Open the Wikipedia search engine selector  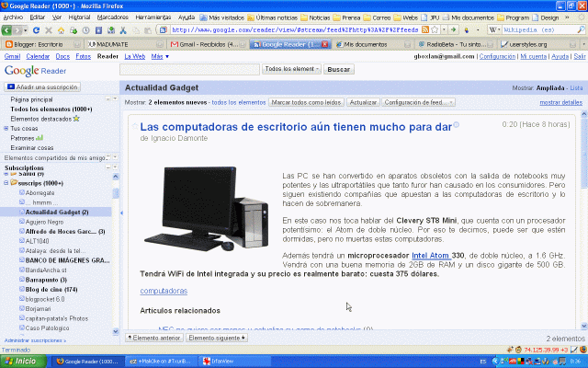[494, 29]
